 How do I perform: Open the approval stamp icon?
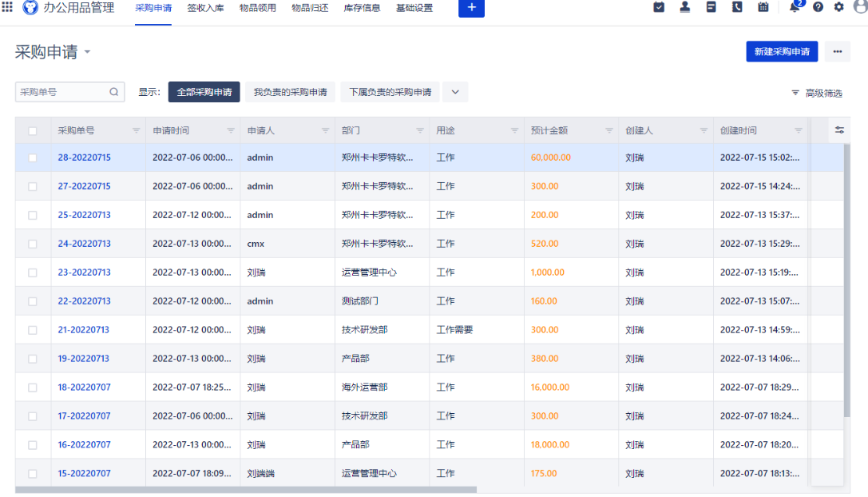point(685,7)
